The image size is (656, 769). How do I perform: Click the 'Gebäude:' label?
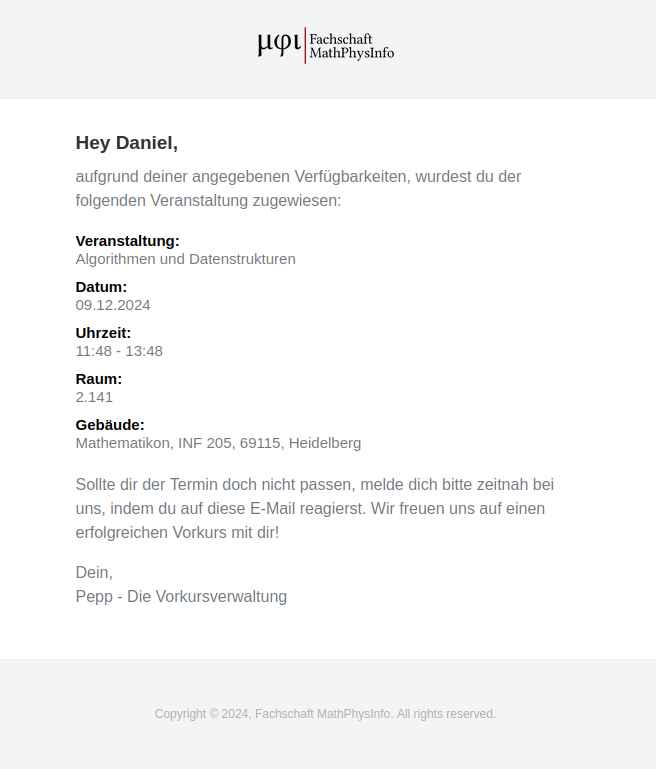click(110, 425)
